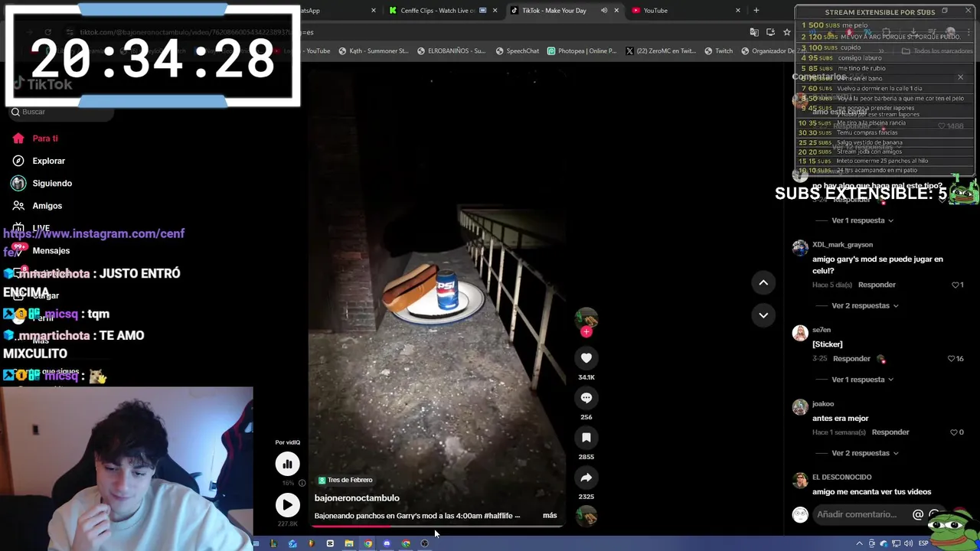The width and height of the screenshot is (980, 551).
Task: Open XDL_mark_grayson's profile avatar
Action: coord(800,248)
